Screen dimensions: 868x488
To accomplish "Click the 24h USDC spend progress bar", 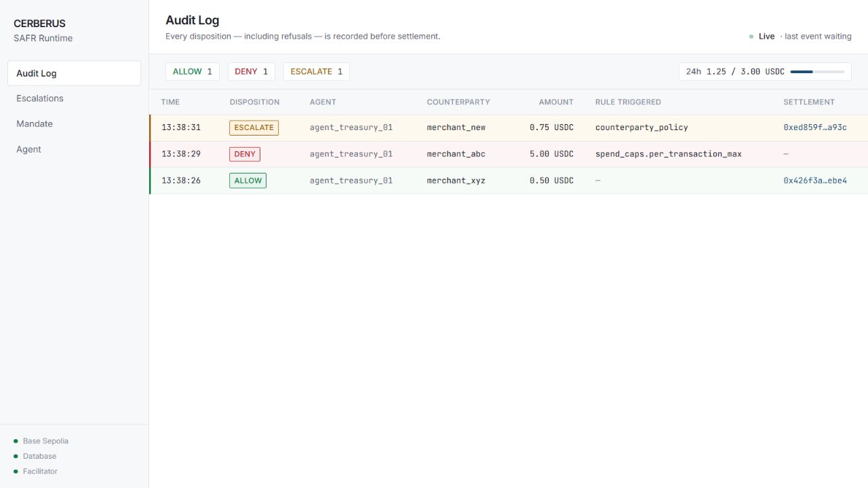I will [817, 72].
